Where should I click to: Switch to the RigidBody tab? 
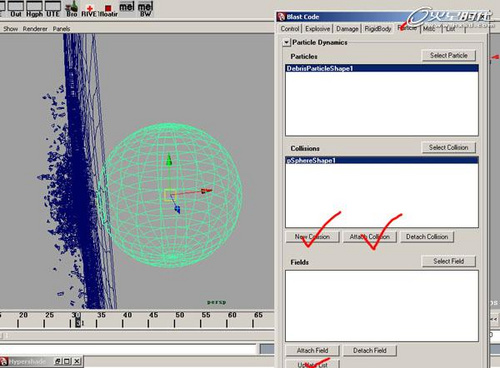[378, 29]
